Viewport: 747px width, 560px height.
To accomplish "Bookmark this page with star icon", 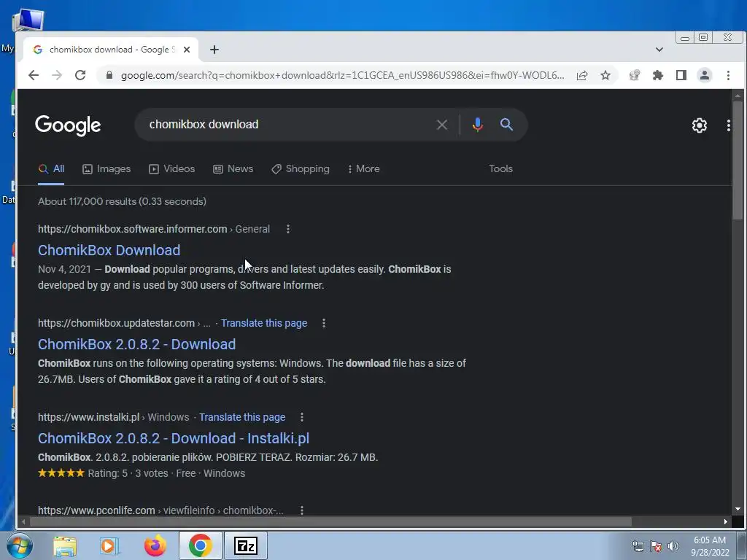I will (x=605, y=75).
